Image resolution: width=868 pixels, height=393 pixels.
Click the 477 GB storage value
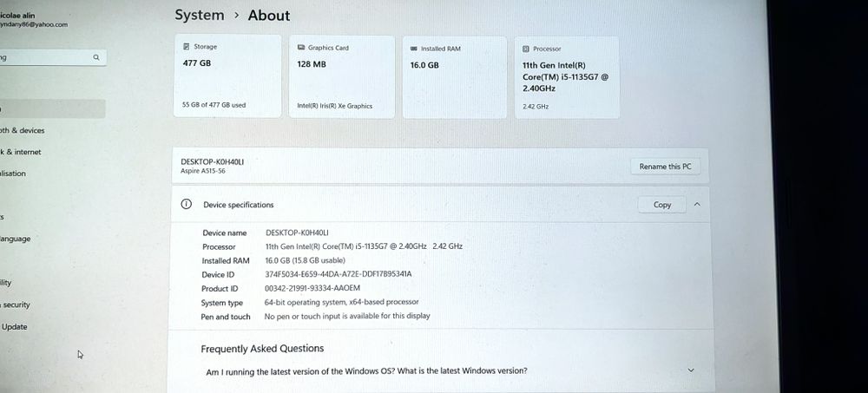(x=196, y=63)
